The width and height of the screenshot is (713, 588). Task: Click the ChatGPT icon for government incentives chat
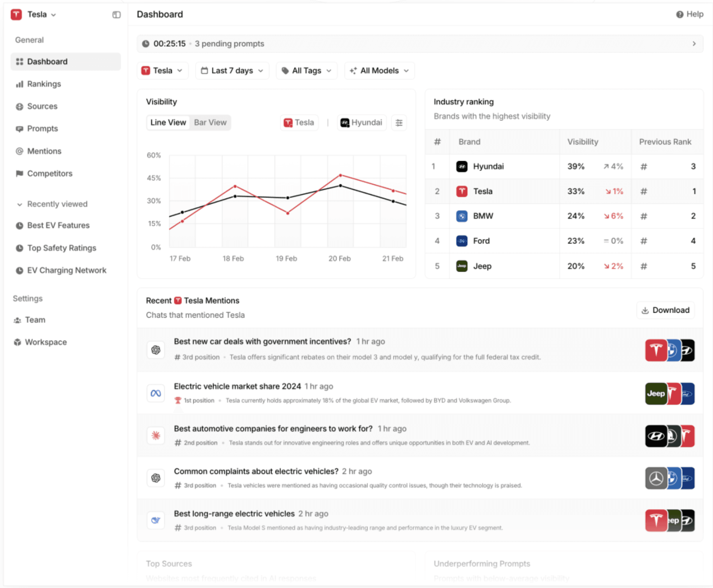tap(156, 350)
